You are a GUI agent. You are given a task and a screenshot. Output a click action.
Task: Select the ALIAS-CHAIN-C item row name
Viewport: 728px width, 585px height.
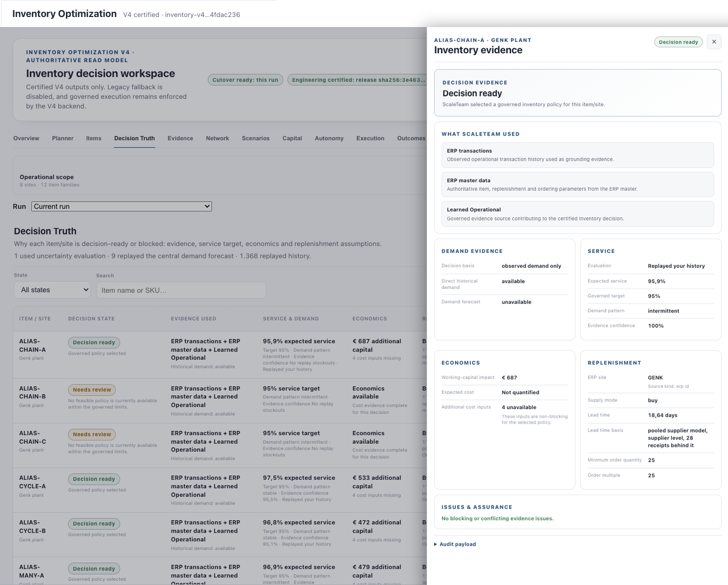pos(32,437)
